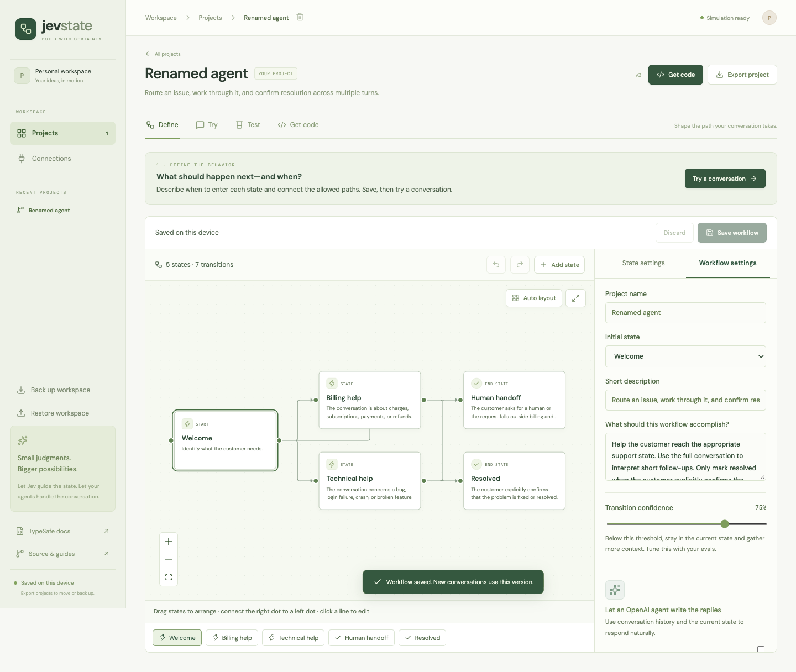Toggle the OpenAI agent replies checkbox
The image size is (796, 672).
[761, 649]
